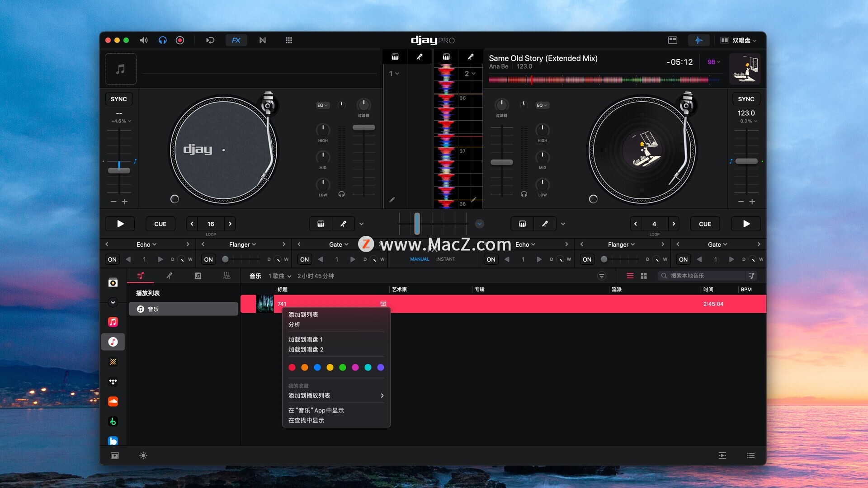The image size is (868, 488).
Task: Open the Neural Mix icon
Action: [263, 40]
